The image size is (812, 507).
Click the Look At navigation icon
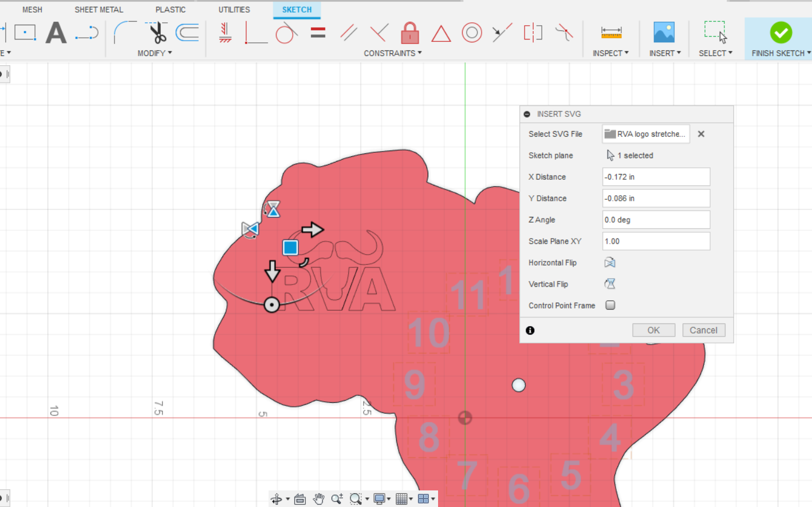pyautogui.click(x=300, y=499)
